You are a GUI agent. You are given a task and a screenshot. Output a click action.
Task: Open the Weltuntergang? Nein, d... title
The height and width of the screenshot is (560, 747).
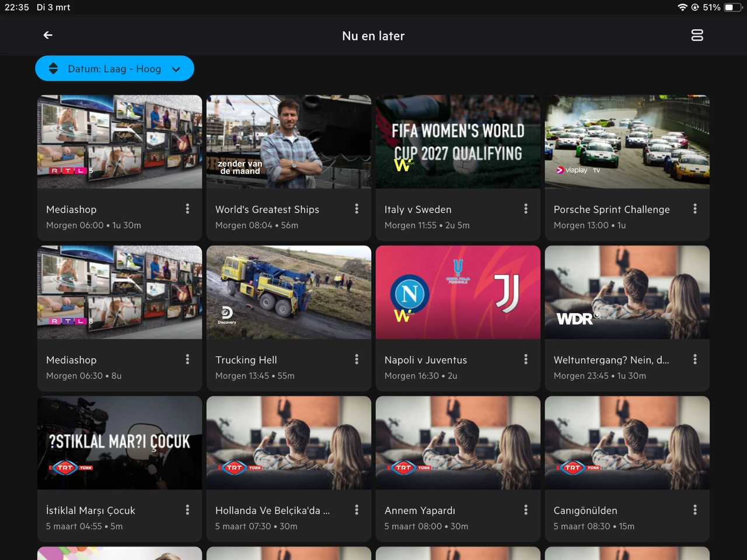pos(611,360)
